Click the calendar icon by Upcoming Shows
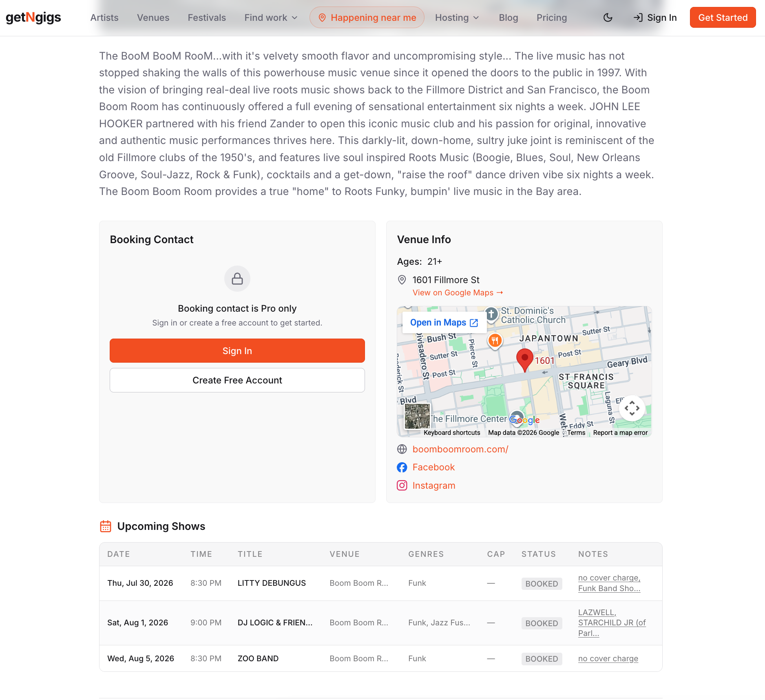Screen dimensions: 765x700 106,526
